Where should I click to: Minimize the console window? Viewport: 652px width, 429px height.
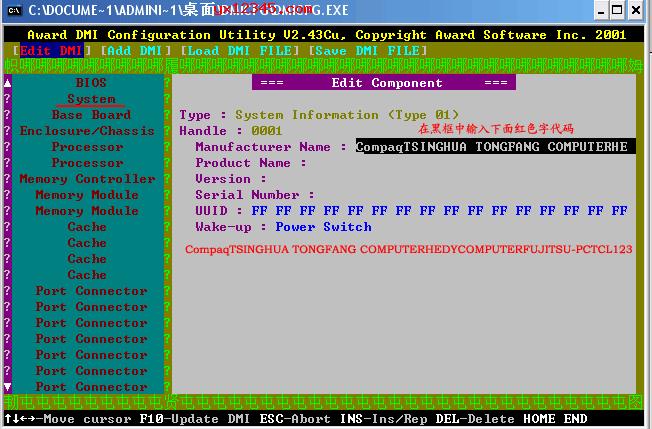tap(601, 10)
